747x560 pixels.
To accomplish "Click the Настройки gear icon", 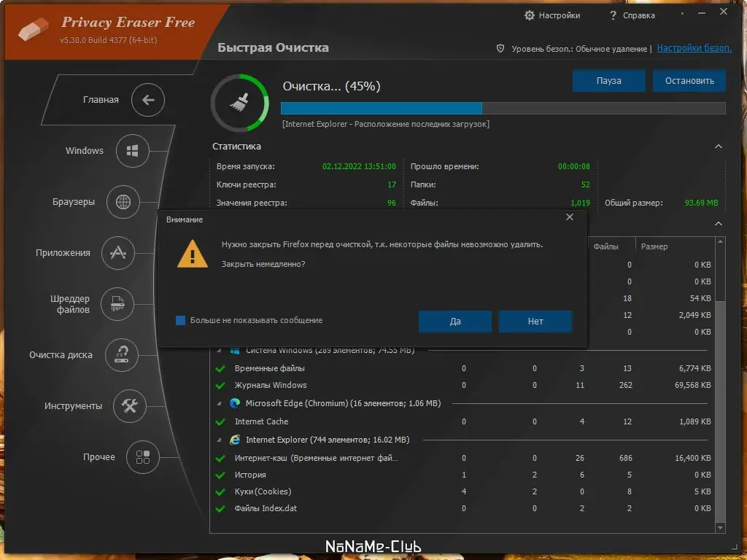I will click(x=530, y=15).
